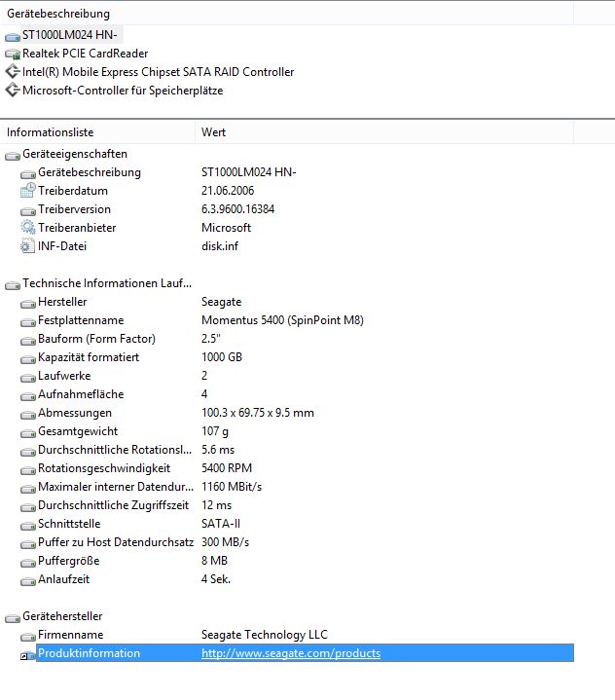Click the Treiberversion drive icon
615x700 pixels.
pos(28,210)
